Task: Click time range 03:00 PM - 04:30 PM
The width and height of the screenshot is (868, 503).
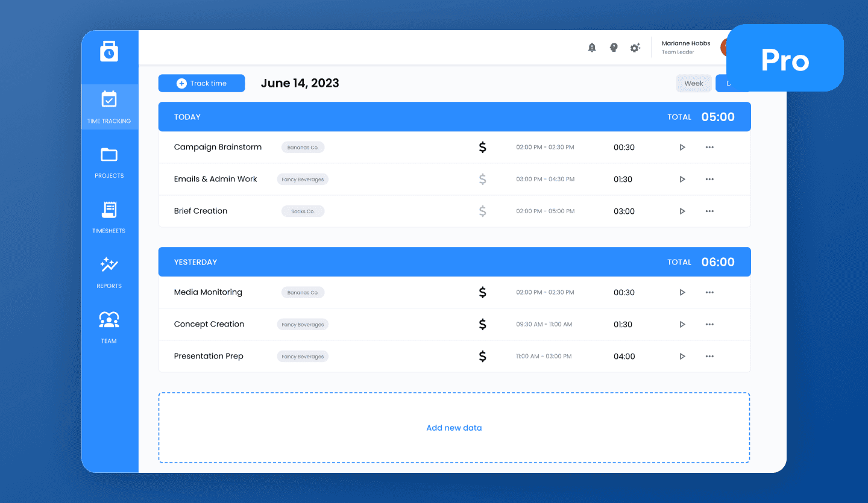Action: (x=545, y=179)
